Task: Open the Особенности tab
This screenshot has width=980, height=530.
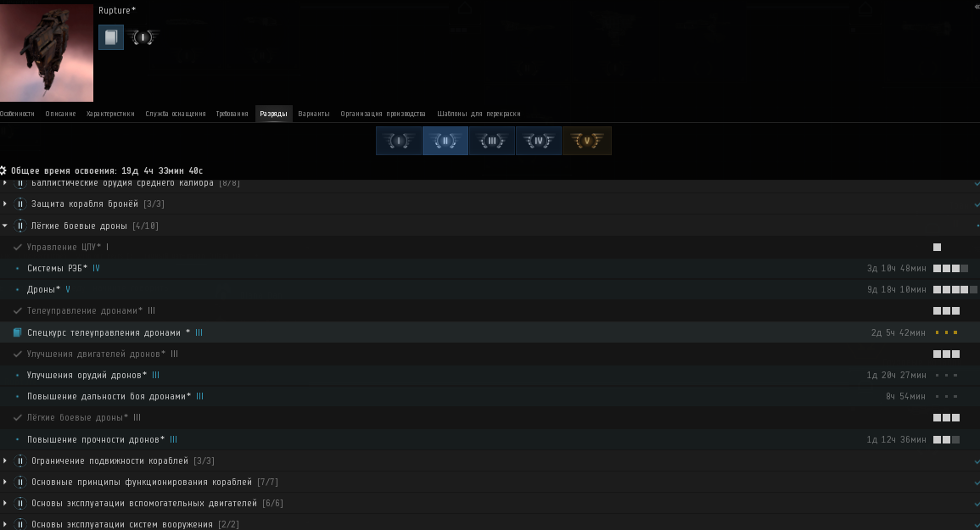Action: [17, 114]
